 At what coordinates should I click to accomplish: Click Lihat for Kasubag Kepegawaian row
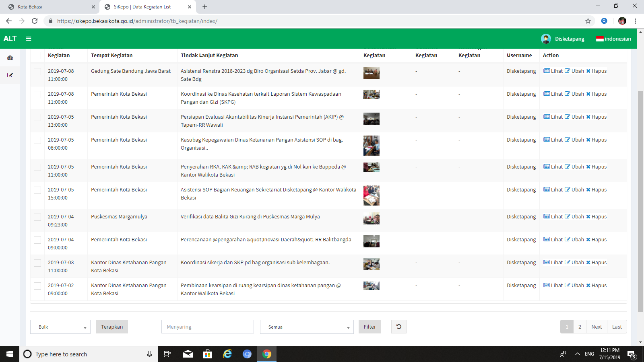(553, 140)
